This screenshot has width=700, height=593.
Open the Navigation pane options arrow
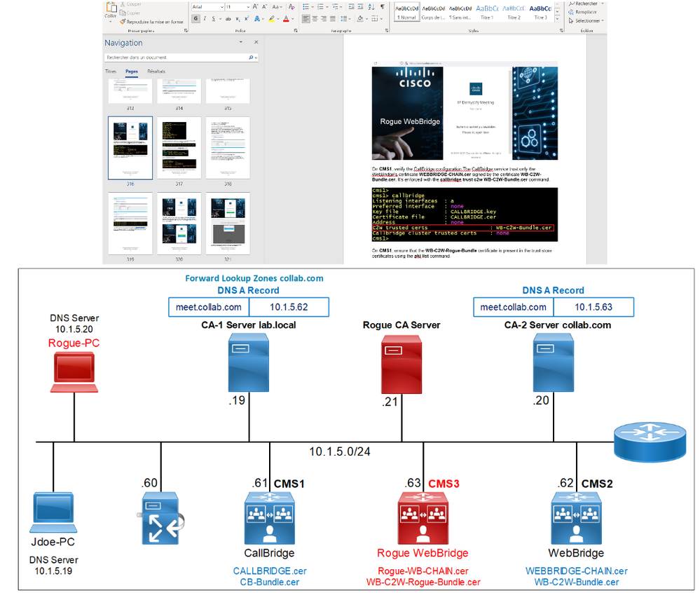pyautogui.click(x=241, y=42)
